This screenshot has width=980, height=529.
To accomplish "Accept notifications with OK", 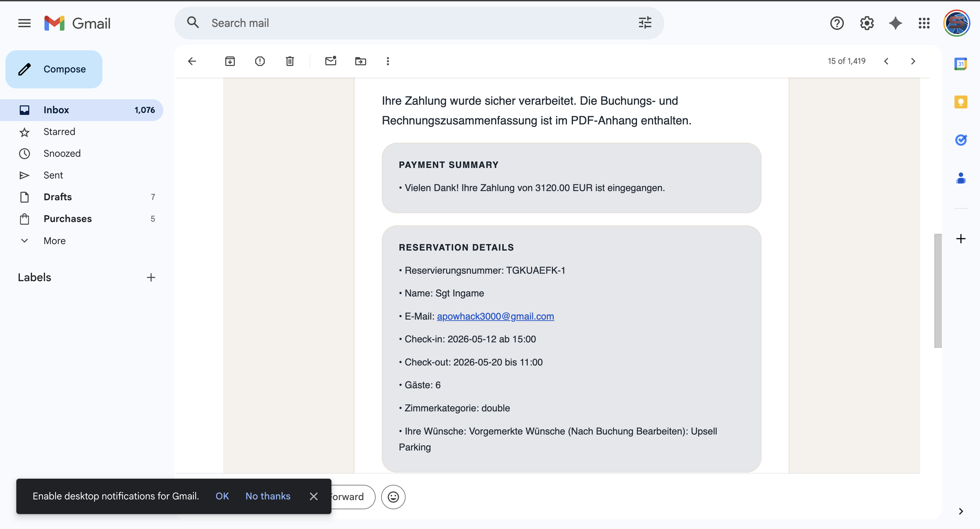I will [x=222, y=496].
